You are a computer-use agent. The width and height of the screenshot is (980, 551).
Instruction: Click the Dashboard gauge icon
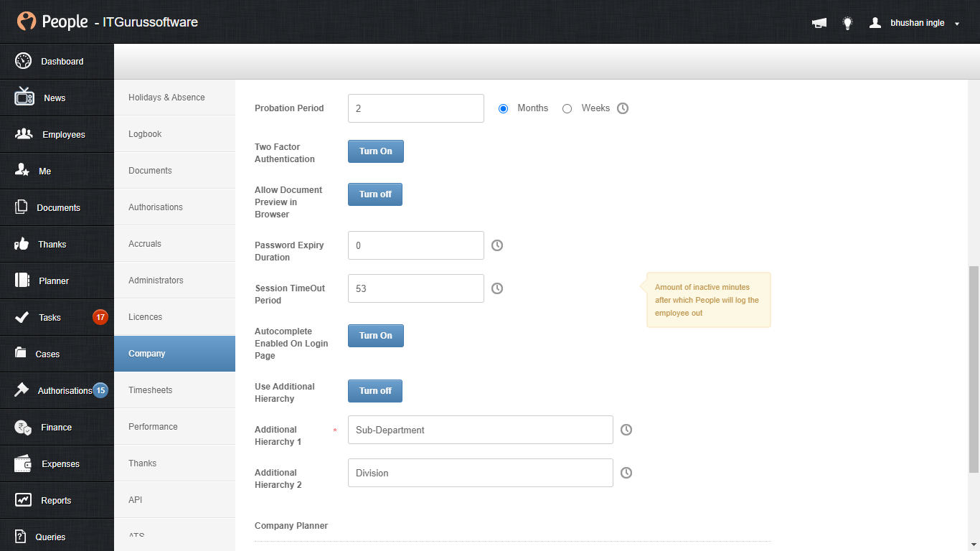(x=23, y=61)
